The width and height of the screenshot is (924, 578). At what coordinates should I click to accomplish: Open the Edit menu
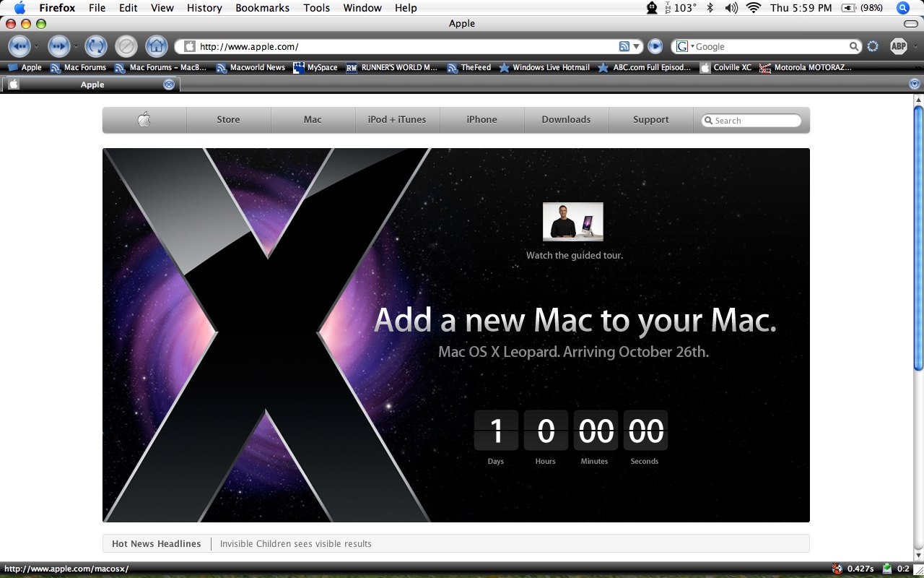(128, 8)
